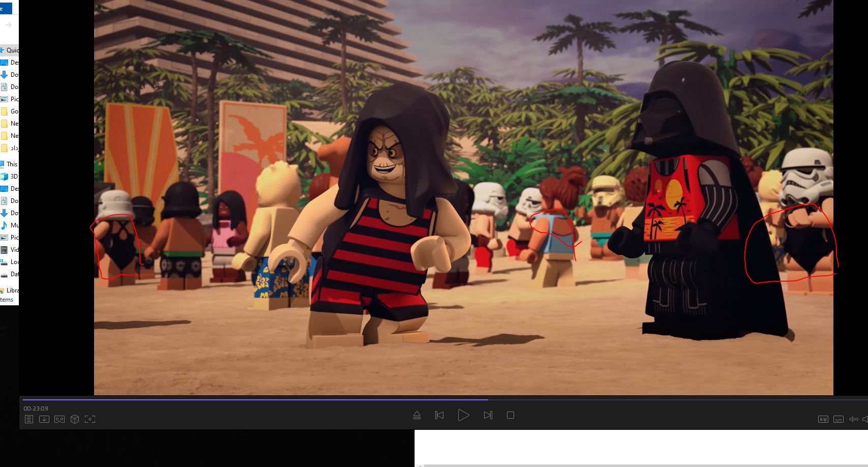The height and width of the screenshot is (467, 868).
Task: Click the audio waveform icon
Action: coord(854,419)
